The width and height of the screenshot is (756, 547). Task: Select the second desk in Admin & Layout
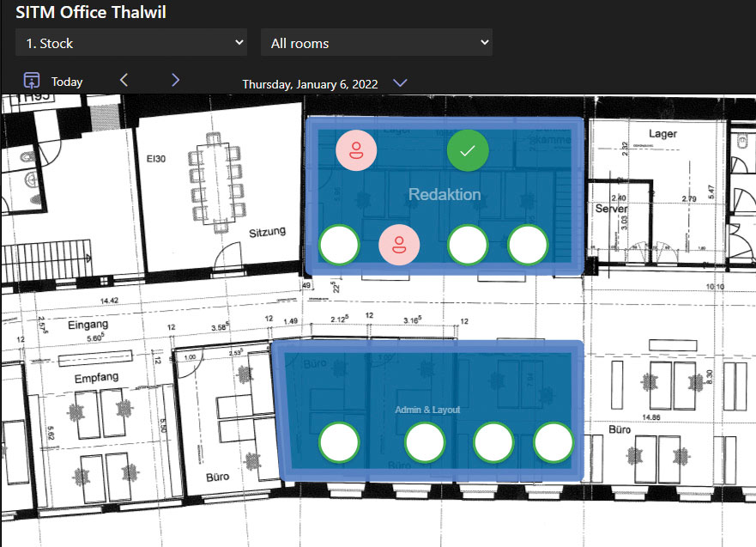(x=425, y=442)
